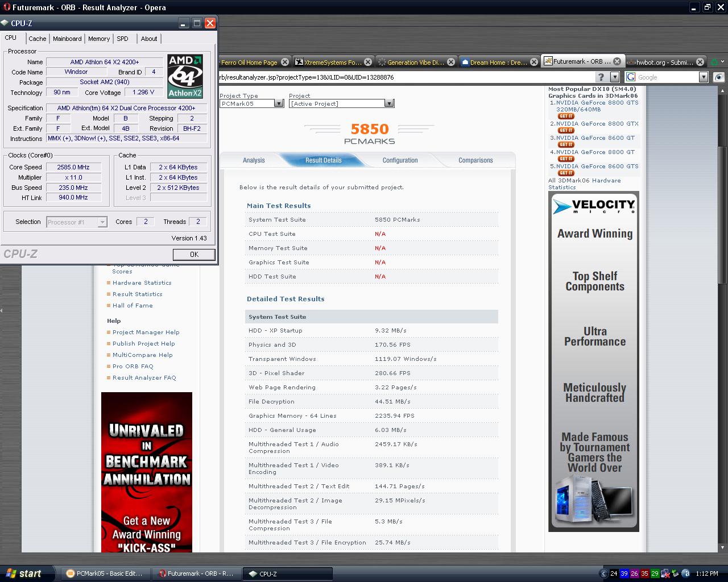Close the Generation Vibe tab
Screen dimensions: 728x582
pyautogui.click(x=451, y=62)
